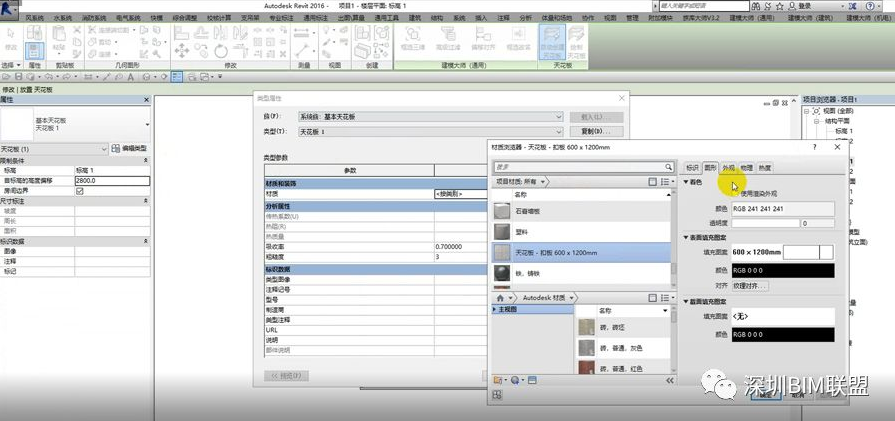Image resolution: width=895 pixels, height=421 pixels.
Task: Select the draw ceiling (绘制天花板) tool
Action: pos(576,43)
